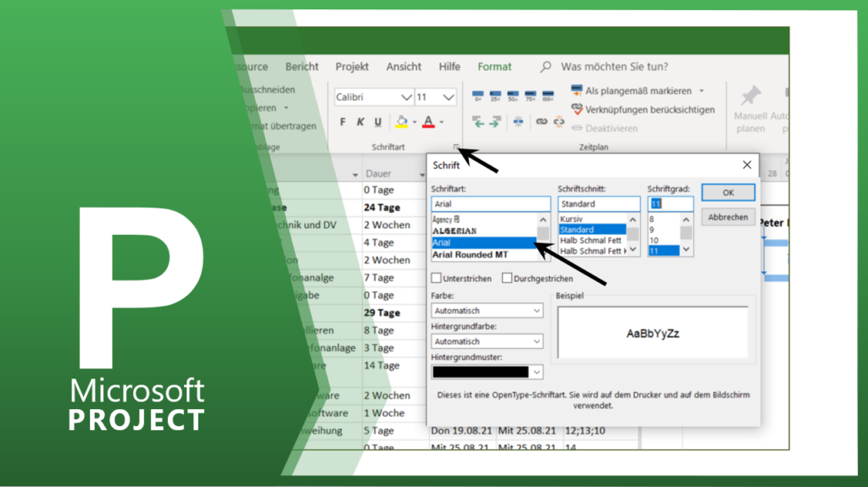Click the underline (U) icon in ribbon
The width and height of the screenshot is (868, 487).
click(377, 122)
